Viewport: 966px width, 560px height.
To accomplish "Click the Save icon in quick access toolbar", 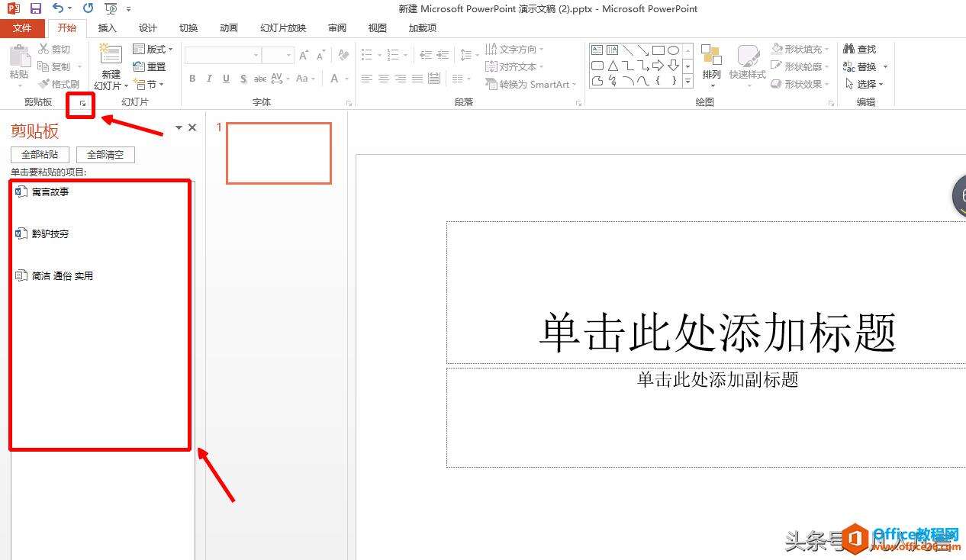I will click(36, 8).
